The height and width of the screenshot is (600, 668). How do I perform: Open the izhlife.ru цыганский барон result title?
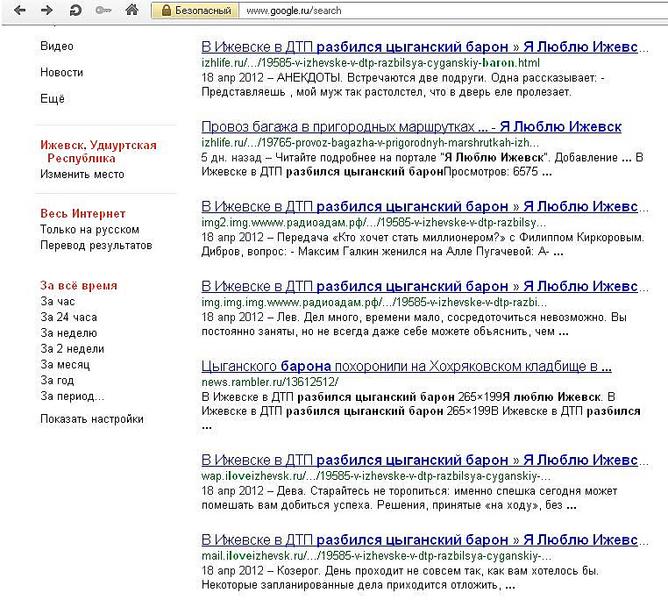(x=424, y=47)
